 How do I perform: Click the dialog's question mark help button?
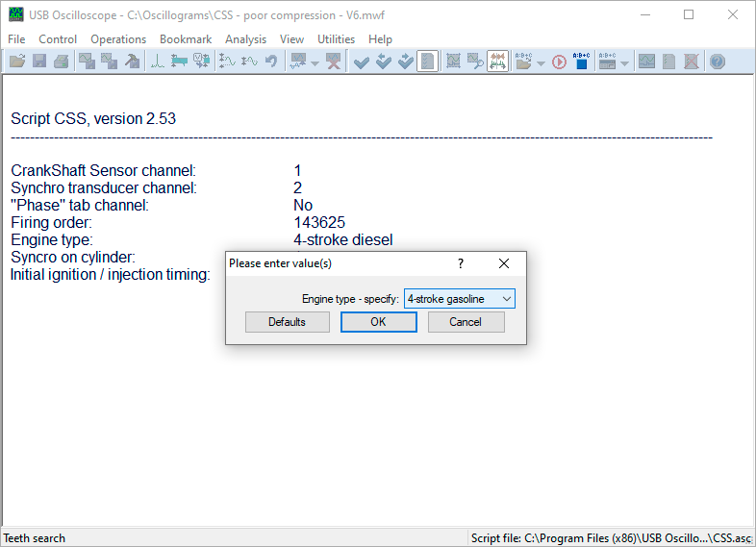[461, 263]
